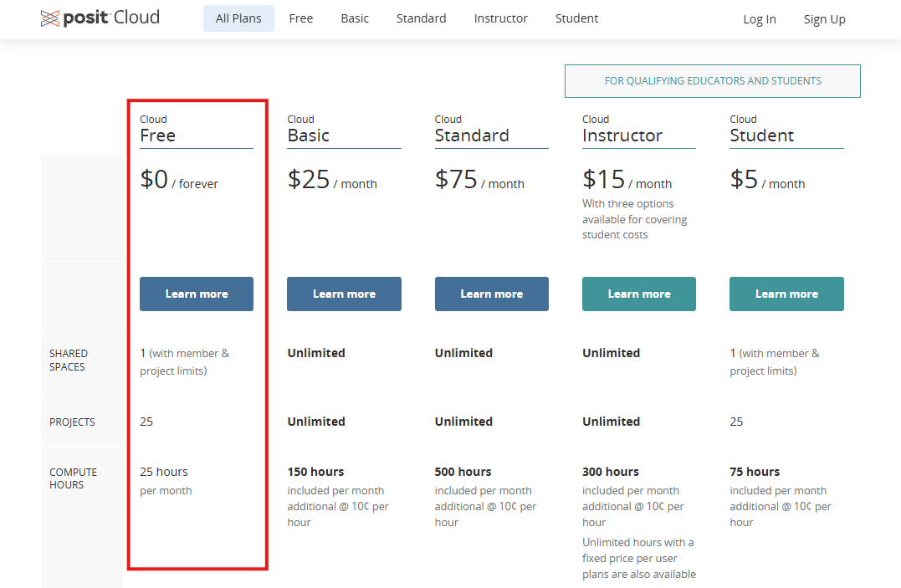The height and width of the screenshot is (588, 901).
Task: Click the Cloud Standard plan heading
Action: [472, 129]
